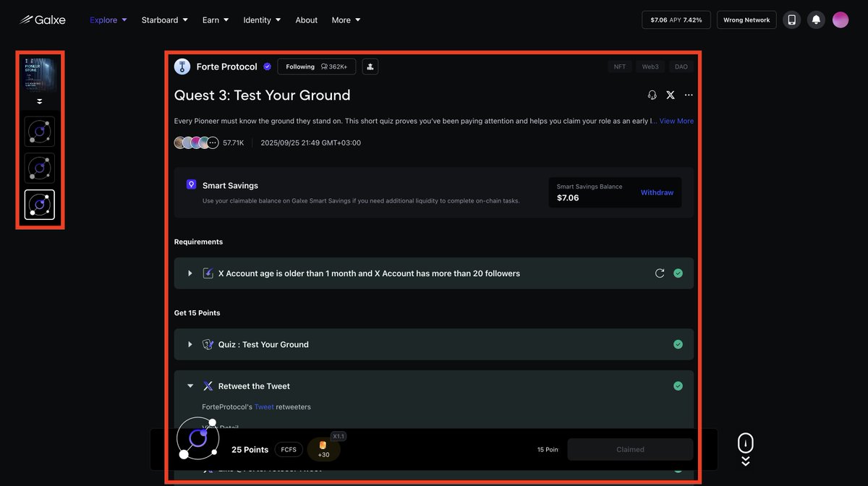Select the second quest thumbnail in the sidebar
868x486 pixels.
(40, 168)
